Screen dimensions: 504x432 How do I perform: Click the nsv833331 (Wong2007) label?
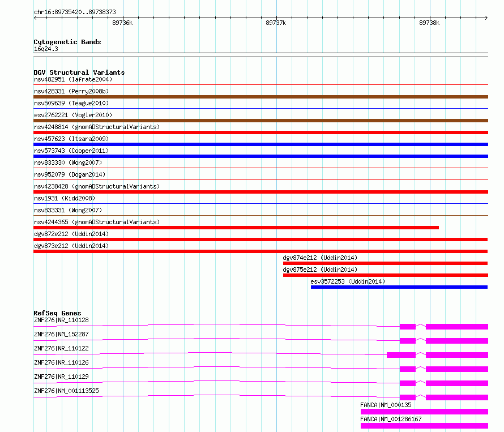point(68,210)
